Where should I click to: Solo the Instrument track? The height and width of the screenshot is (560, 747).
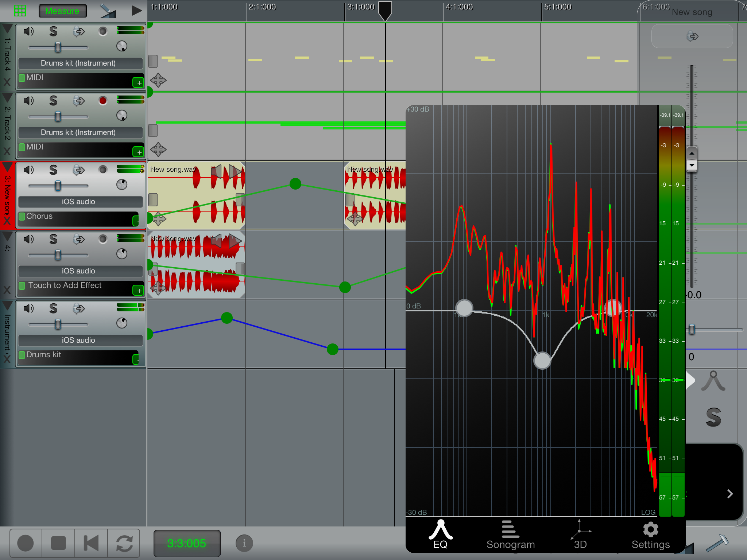(x=53, y=308)
